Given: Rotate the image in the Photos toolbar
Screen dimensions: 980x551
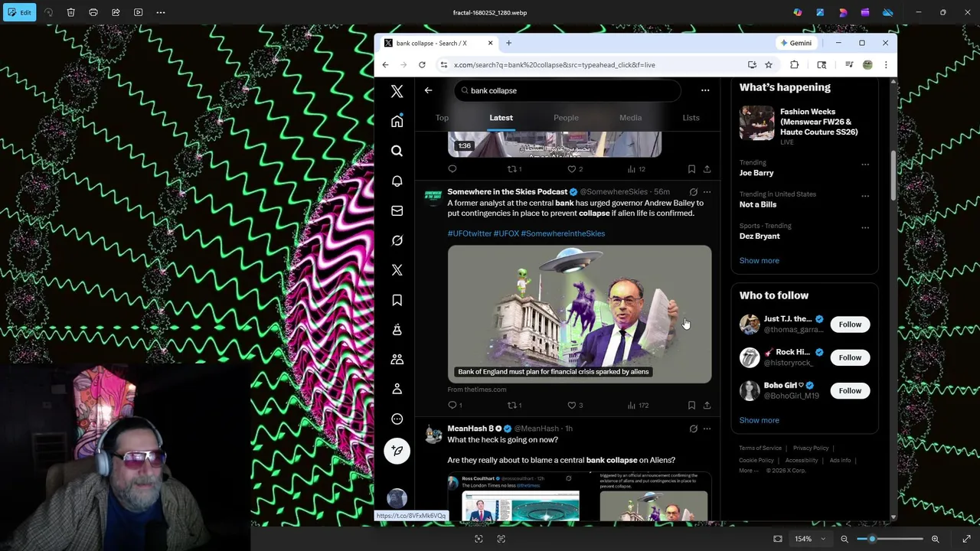Looking at the screenshot, I should (x=48, y=12).
